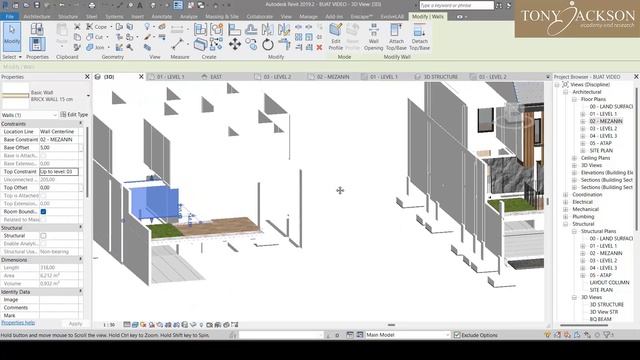This screenshot has height=360, width=640.
Task: Click the Properties palette vertical scrollbar
Action: click(86, 163)
